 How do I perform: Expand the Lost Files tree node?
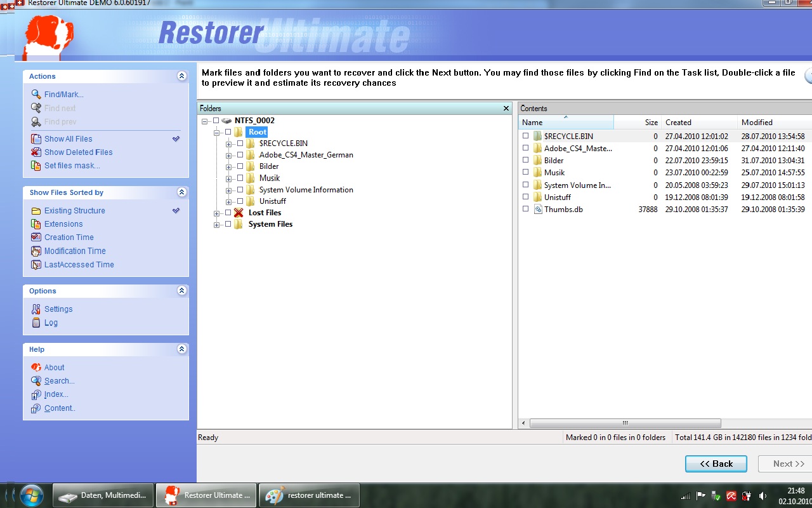pos(216,213)
